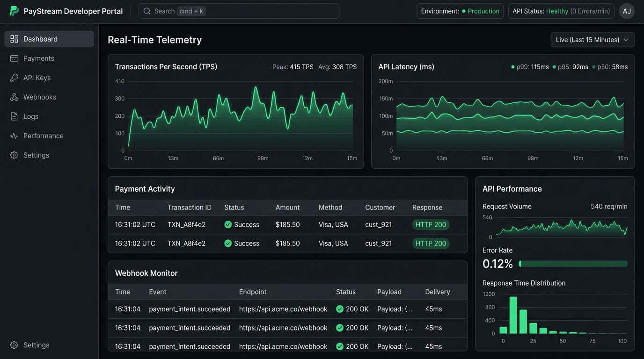The image size is (644, 359).
Task: Click the Error Rate progress bar
Action: click(573, 264)
